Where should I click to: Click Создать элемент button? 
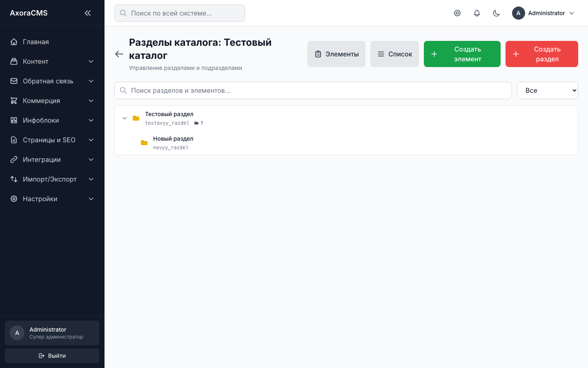click(462, 54)
